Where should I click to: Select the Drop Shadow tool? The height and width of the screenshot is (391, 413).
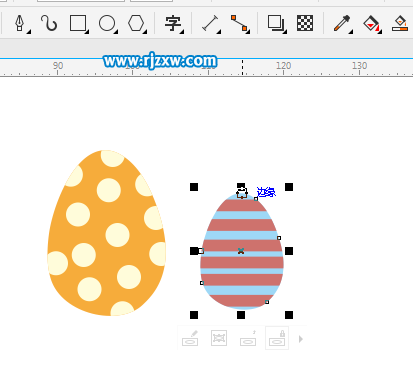pos(276,24)
